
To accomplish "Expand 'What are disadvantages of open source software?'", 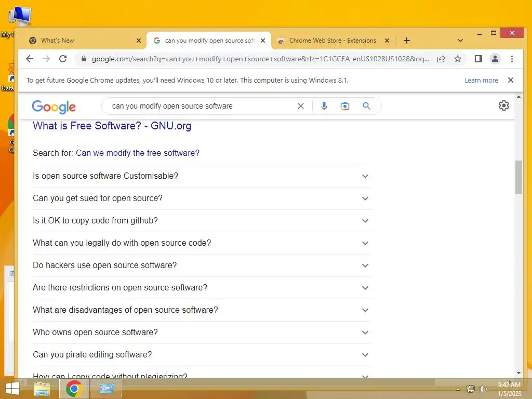I will pyautogui.click(x=201, y=310).
